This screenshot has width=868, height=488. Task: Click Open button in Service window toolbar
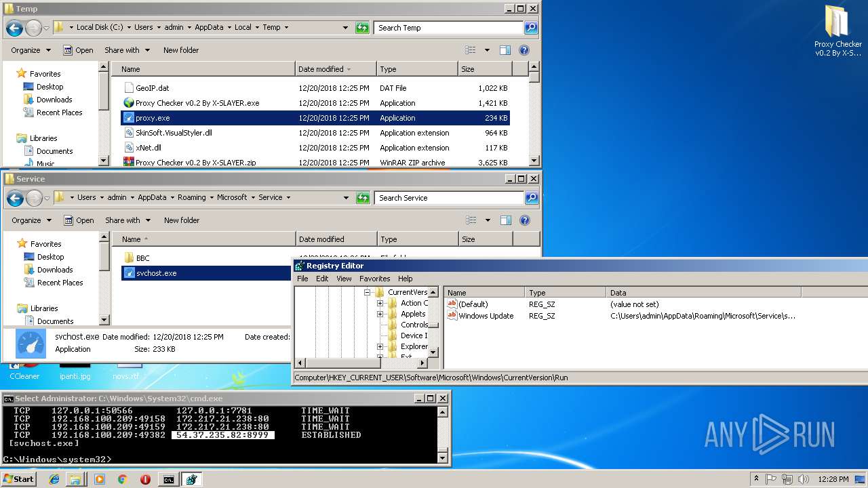[x=79, y=220]
